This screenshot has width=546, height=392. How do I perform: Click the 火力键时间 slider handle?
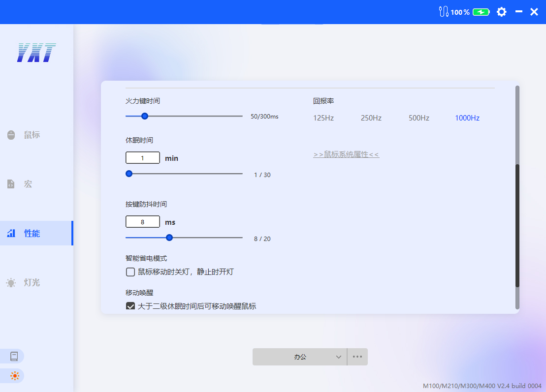[145, 116]
